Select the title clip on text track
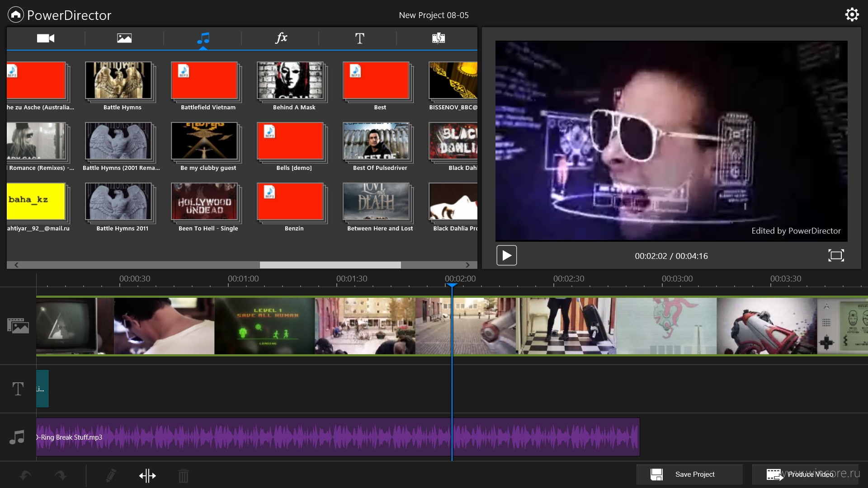Viewport: 868px width, 488px height. [x=42, y=389]
